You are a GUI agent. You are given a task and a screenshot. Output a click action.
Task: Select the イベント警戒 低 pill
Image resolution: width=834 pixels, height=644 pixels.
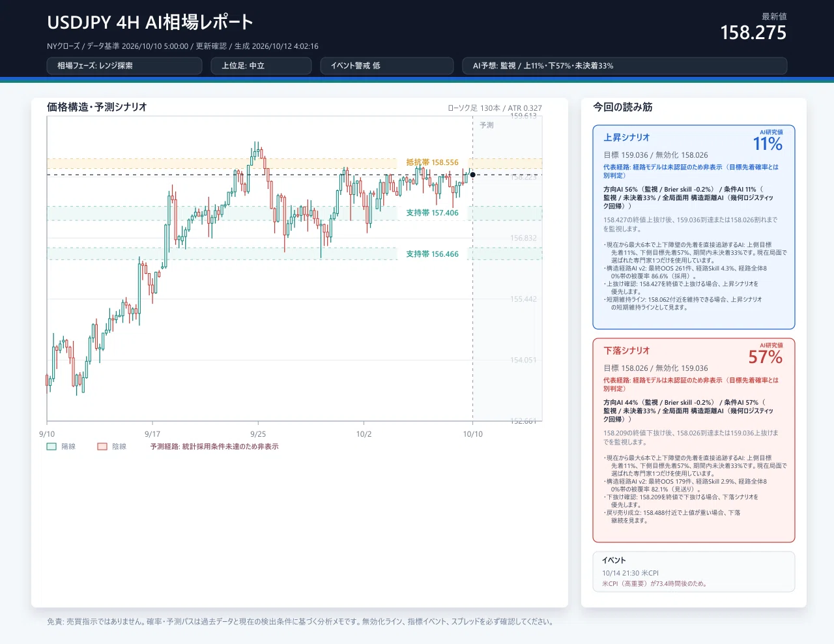pyautogui.click(x=387, y=66)
